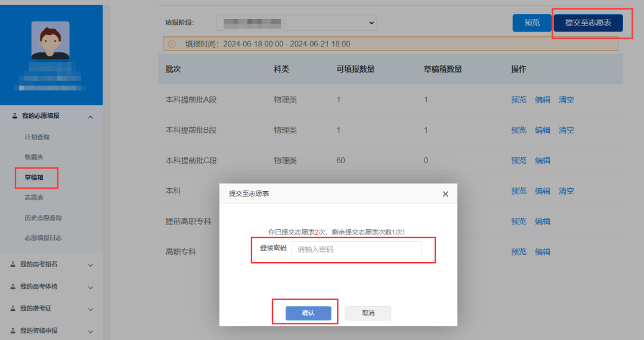The height and width of the screenshot is (340, 644).
Task: Click 编辑 for 本科提前批C段
Action: point(542,161)
